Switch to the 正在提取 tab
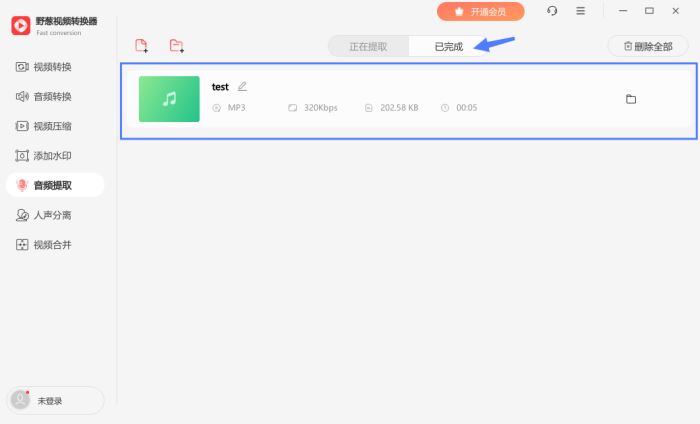700x424 pixels. pos(368,46)
